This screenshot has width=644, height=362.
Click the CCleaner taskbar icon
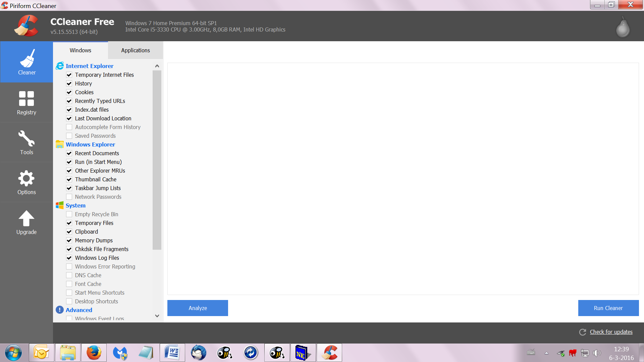(329, 353)
